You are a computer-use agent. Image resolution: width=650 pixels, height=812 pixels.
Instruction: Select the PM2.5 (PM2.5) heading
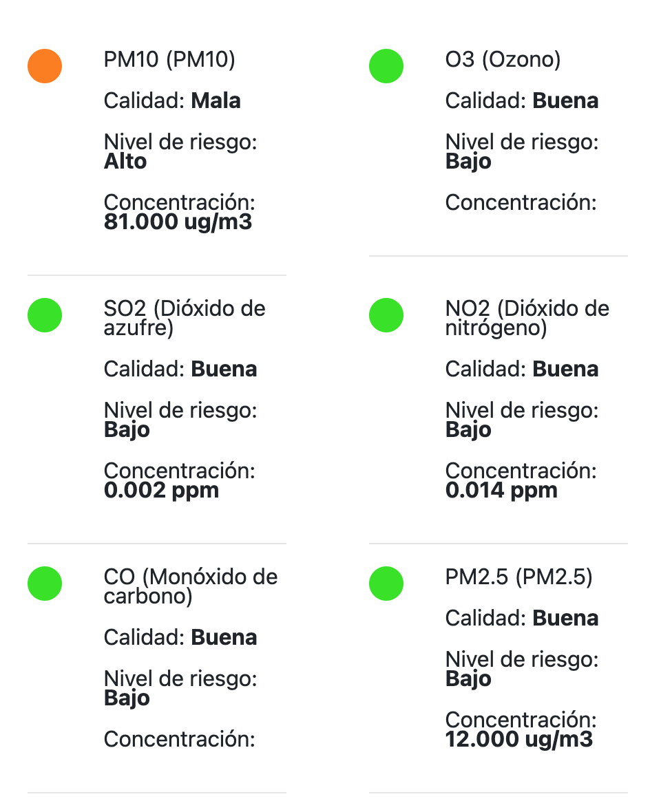pyautogui.click(x=518, y=577)
